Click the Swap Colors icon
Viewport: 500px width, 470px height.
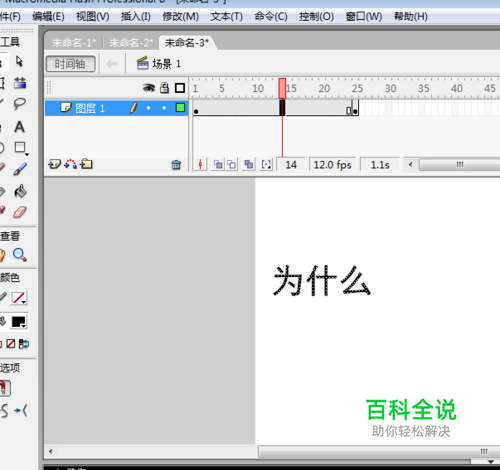coord(24,344)
